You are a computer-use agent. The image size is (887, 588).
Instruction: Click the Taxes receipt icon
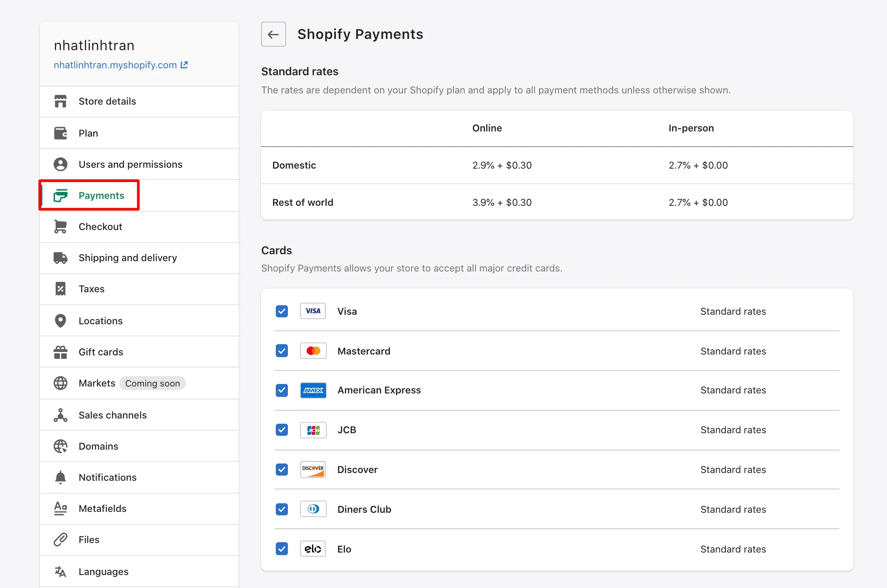(x=61, y=289)
